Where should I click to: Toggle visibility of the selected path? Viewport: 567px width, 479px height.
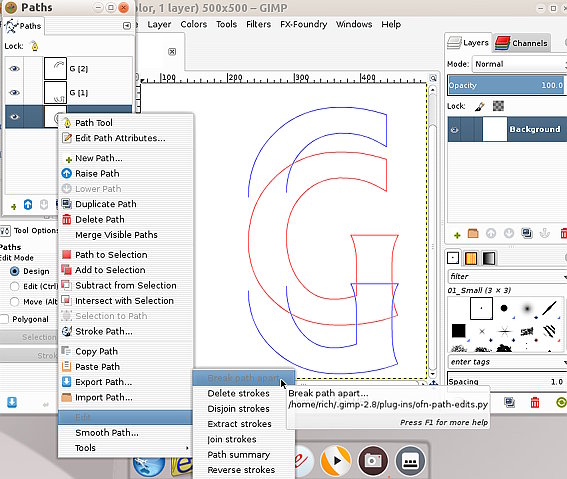pos(14,117)
